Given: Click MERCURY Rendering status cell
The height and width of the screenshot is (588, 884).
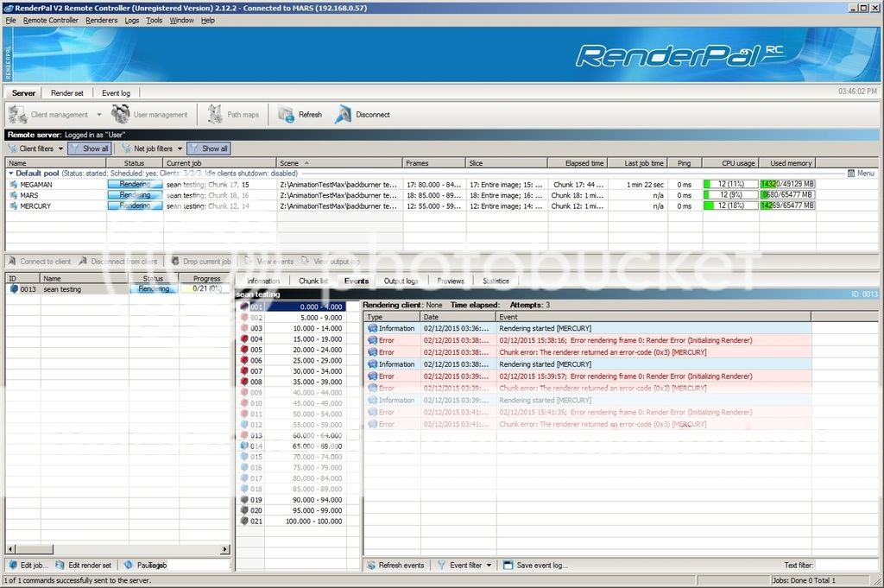Looking at the screenshot, I should [135, 205].
